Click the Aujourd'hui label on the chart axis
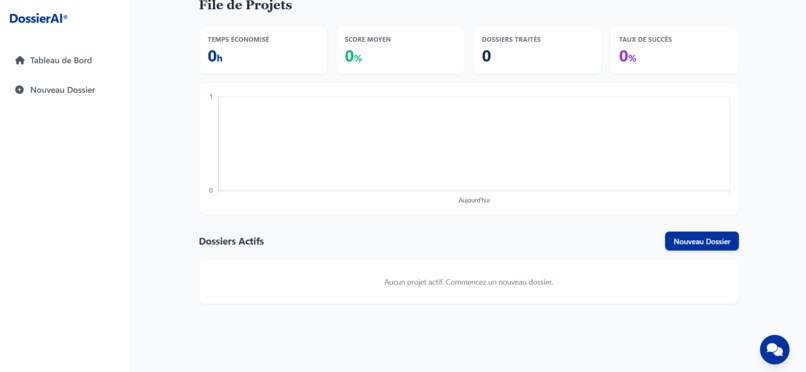Viewport: 806px width, 372px height. pyautogui.click(x=474, y=200)
